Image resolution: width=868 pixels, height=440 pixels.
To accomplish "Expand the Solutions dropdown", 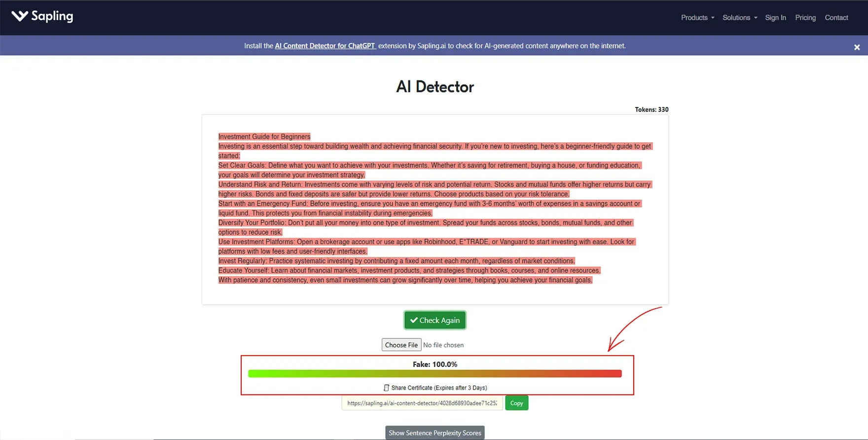I will tap(740, 18).
